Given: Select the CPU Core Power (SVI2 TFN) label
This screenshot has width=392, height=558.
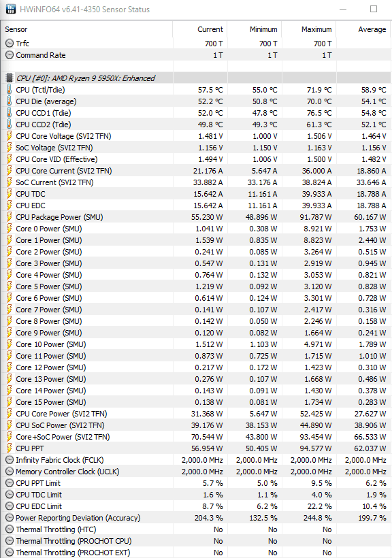Looking at the screenshot, I should [x=61, y=414].
